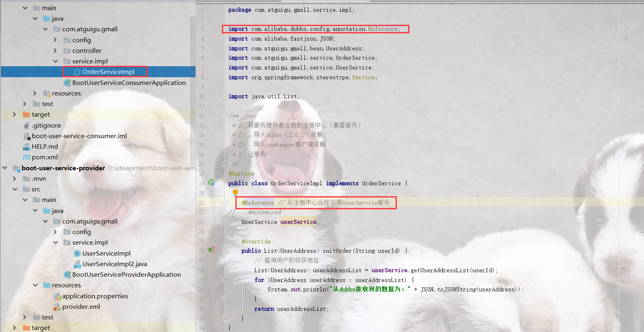Click getUserAddressList method call
This screenshot has height=332, width=644.
(x=439, y=270)
